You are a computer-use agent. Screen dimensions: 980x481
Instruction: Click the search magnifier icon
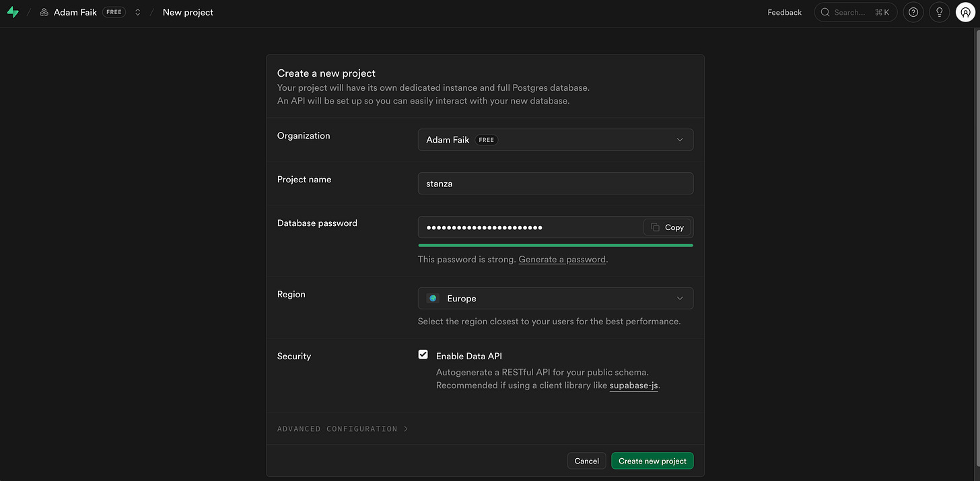point(825,11)
